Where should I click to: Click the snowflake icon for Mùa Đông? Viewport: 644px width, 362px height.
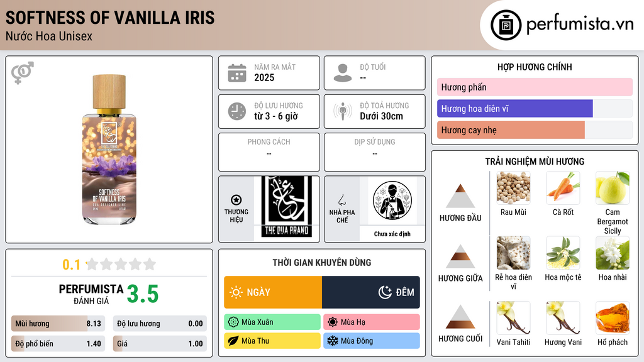333,341
